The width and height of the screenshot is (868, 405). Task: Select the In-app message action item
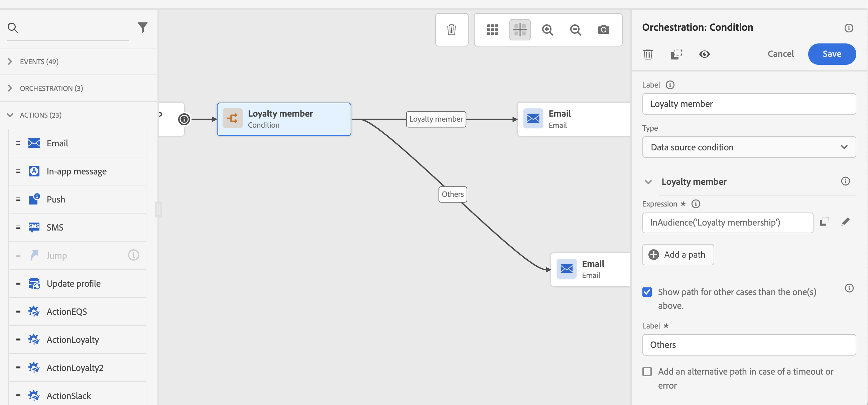click(x=77, y=171)
